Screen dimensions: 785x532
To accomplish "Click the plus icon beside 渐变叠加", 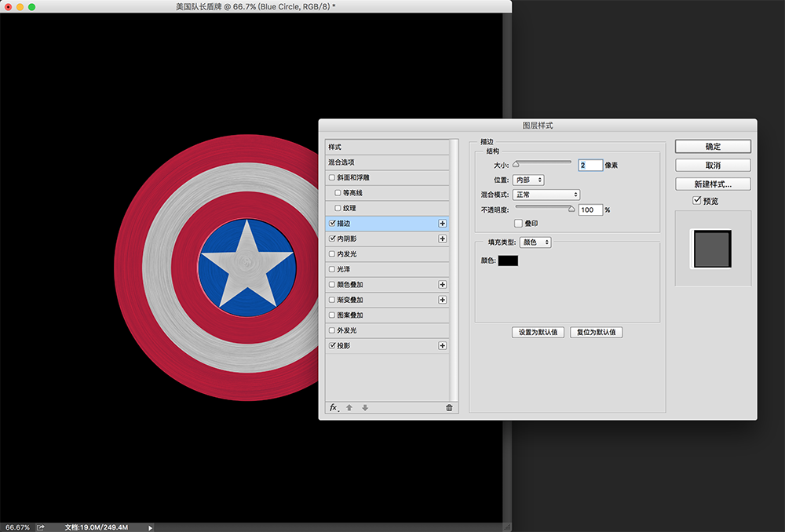I will click(442, 300).
